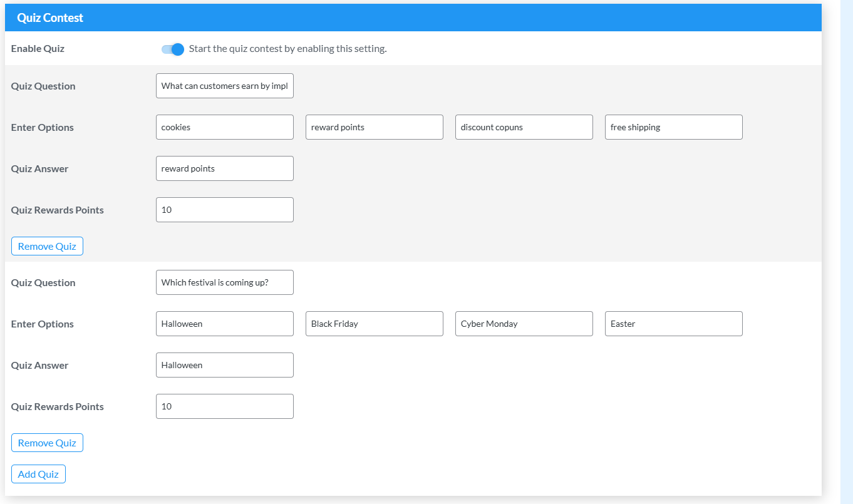The image size is (853, 504).
Task: Click the 'Start the quiz contest' description text
Action: pos(287,49)
